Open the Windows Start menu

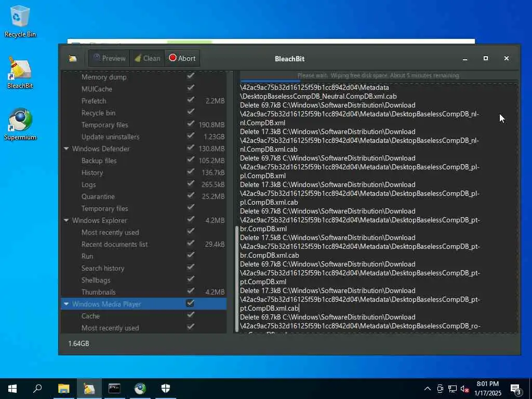click(12, 389)
